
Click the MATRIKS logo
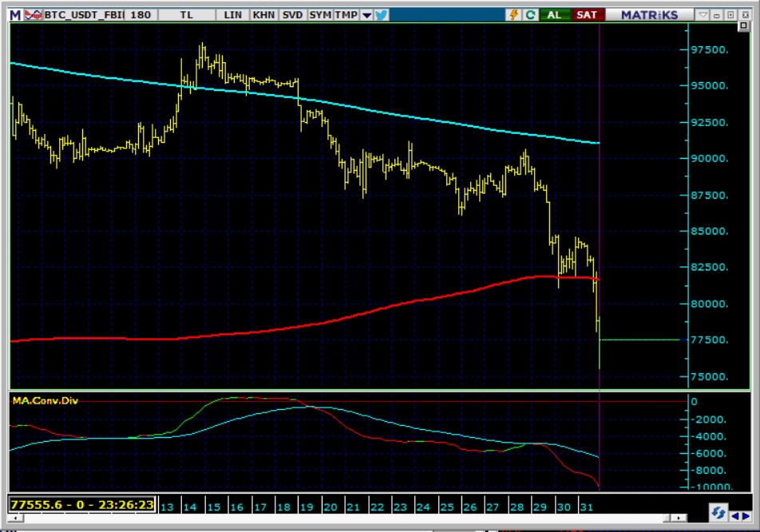(649, 15)
